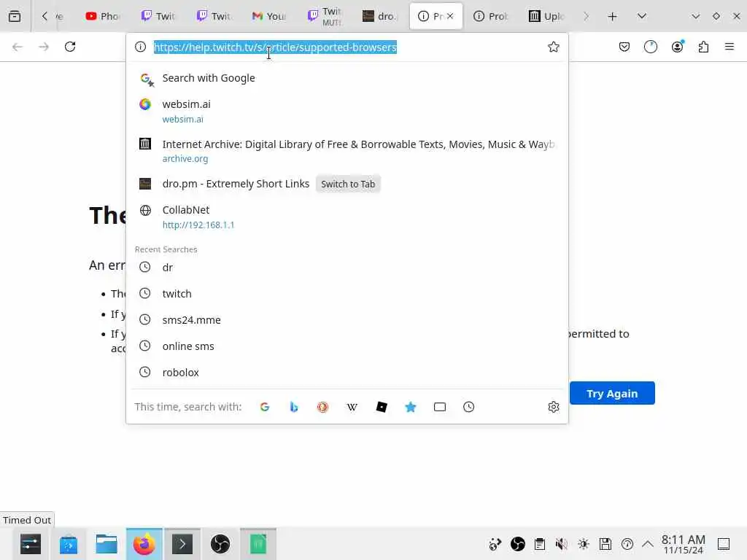Switch to the YouTube Pho tab
This screenshot has height=560, width=747.
102,16
